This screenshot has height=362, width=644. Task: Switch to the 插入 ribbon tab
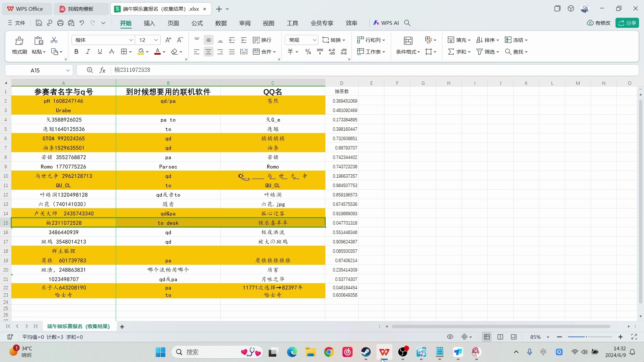(x=149, y=23)
